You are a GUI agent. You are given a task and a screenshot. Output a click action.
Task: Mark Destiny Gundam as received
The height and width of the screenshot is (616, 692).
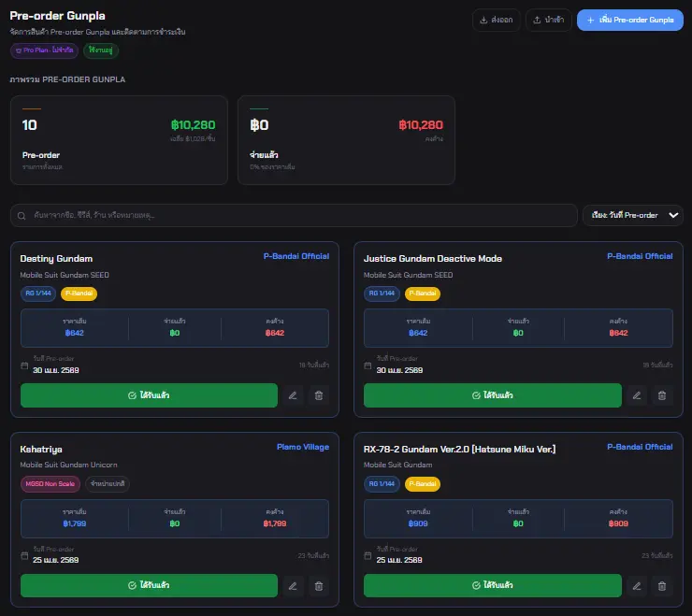point(149,395)
